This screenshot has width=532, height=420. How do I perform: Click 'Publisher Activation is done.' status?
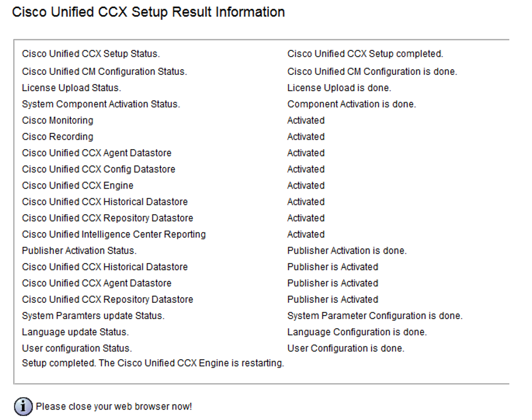[x=347, y=251]
